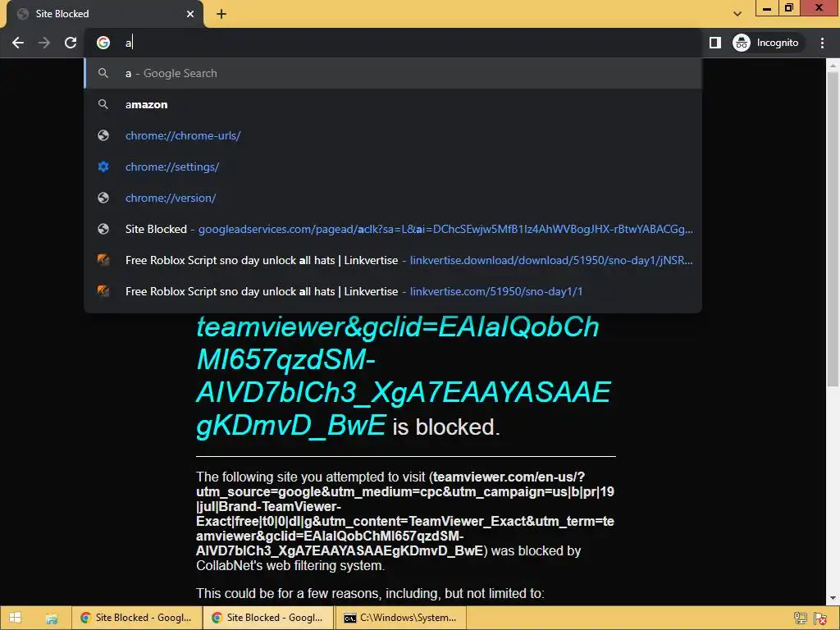Open File Explorer from the taskbar
Screen dimensions: 840x630
click(51, 618)
